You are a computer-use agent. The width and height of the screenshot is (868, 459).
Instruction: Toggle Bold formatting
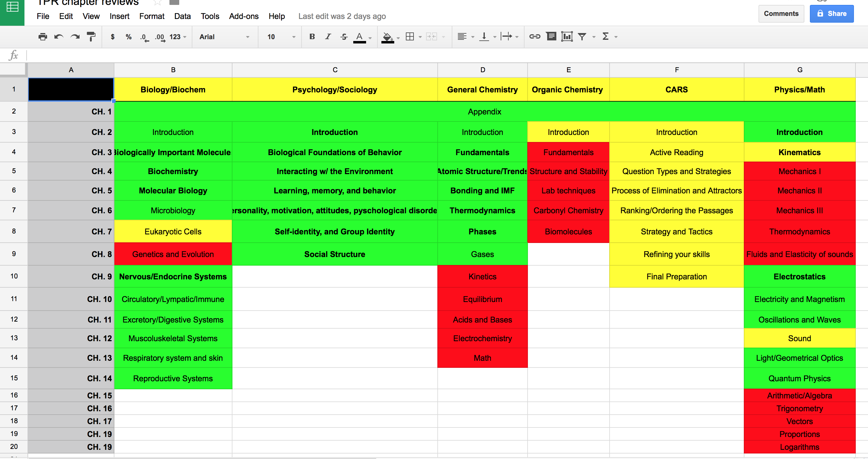tap(312, 37)
